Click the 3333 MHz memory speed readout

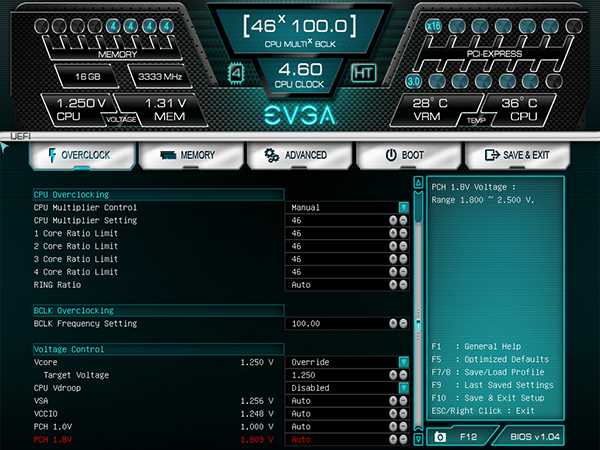(160, 77)
